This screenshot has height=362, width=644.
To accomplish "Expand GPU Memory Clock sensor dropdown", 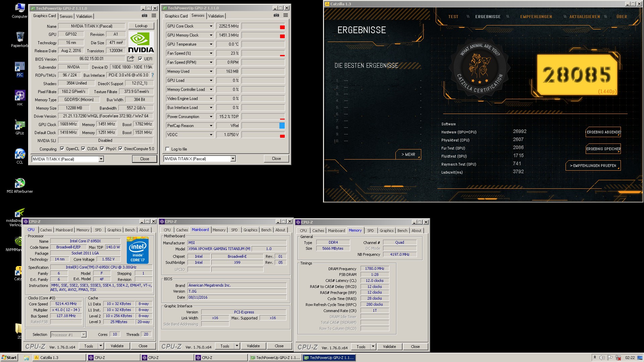I will pos(211,35).
